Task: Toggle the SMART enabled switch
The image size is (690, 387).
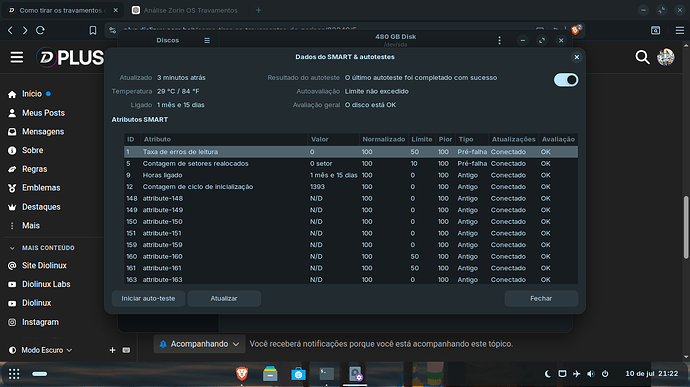Action: click(566, 80)
